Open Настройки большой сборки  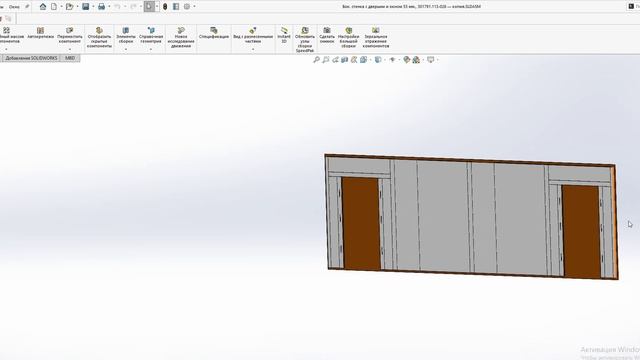(349, 38)
